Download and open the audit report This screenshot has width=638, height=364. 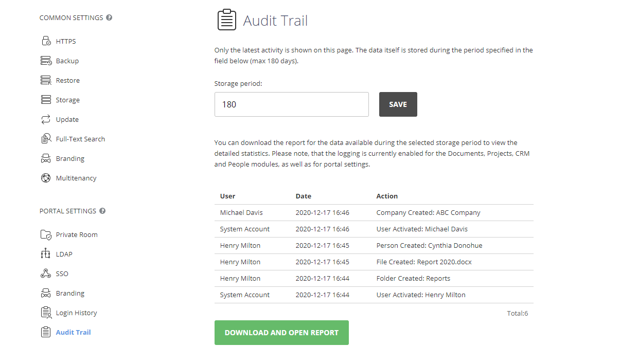click(281, 332)
